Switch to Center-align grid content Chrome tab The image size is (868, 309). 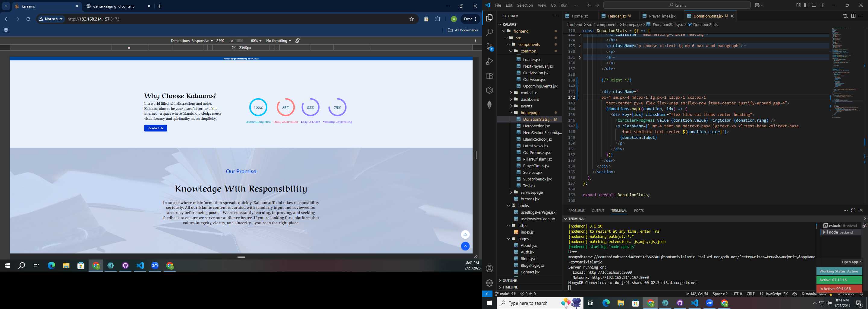[114, 6]
